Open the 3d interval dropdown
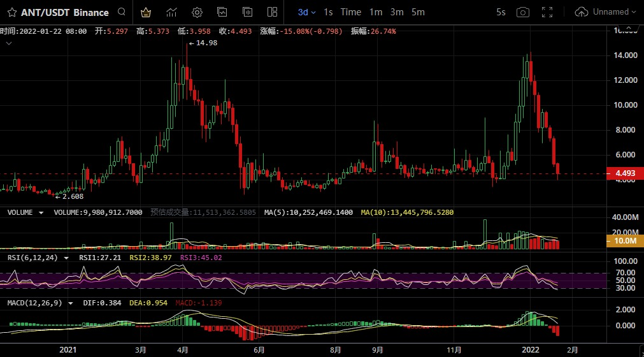The width and height of the screenshot is (644, 357). pyautogui.click(x=306, y=12)
